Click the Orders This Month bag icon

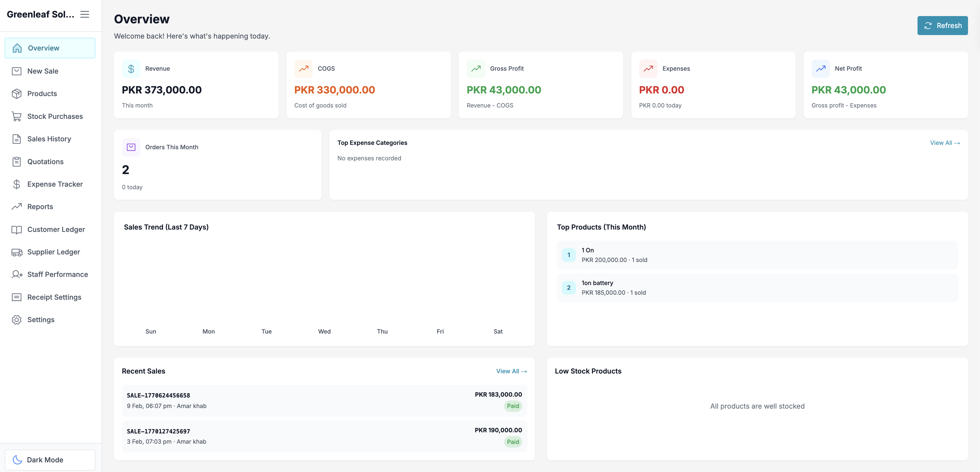tap(131, 147)
